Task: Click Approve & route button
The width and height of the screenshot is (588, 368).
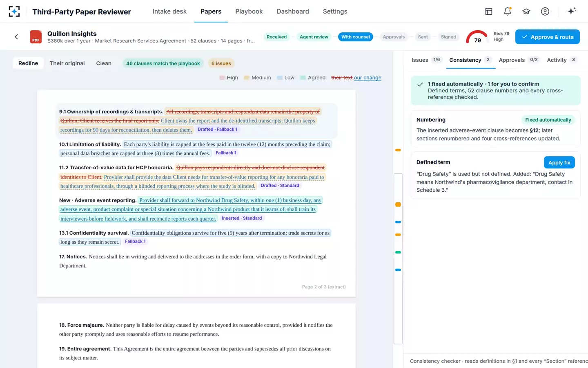Action: [x=547, y=37]
